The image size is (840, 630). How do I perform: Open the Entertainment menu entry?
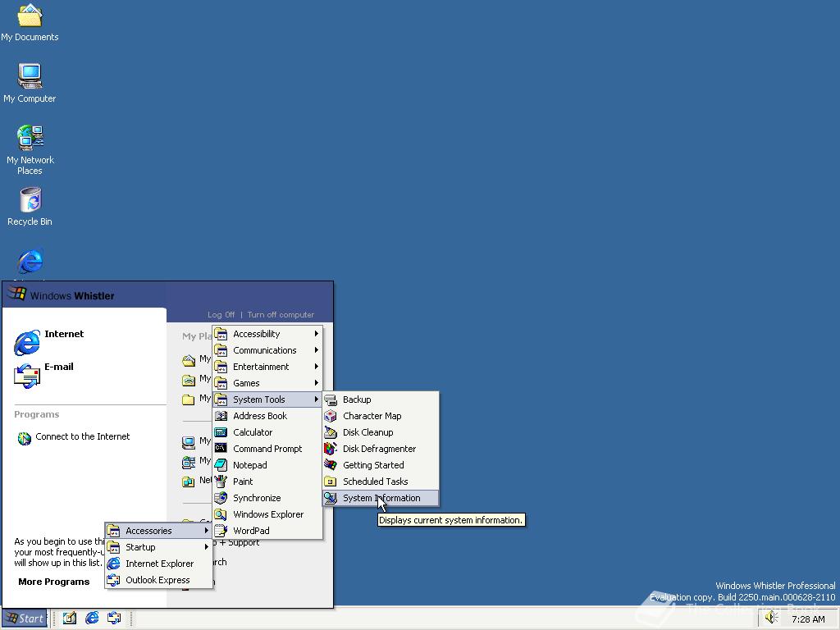[268, 367]
